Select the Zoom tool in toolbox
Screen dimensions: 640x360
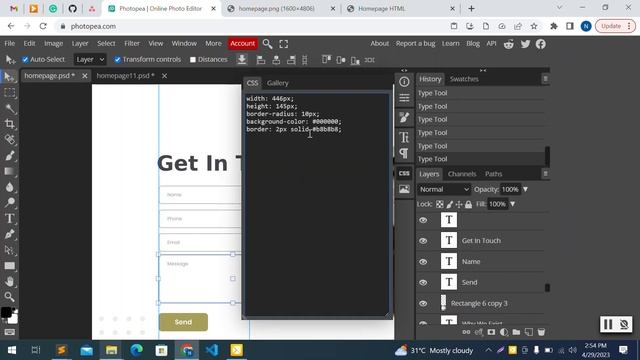coord(9,297)
